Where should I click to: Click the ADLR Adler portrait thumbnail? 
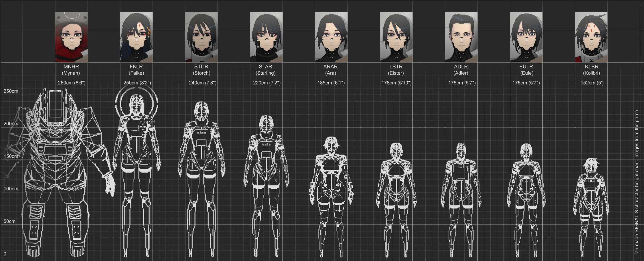[461, 37]
